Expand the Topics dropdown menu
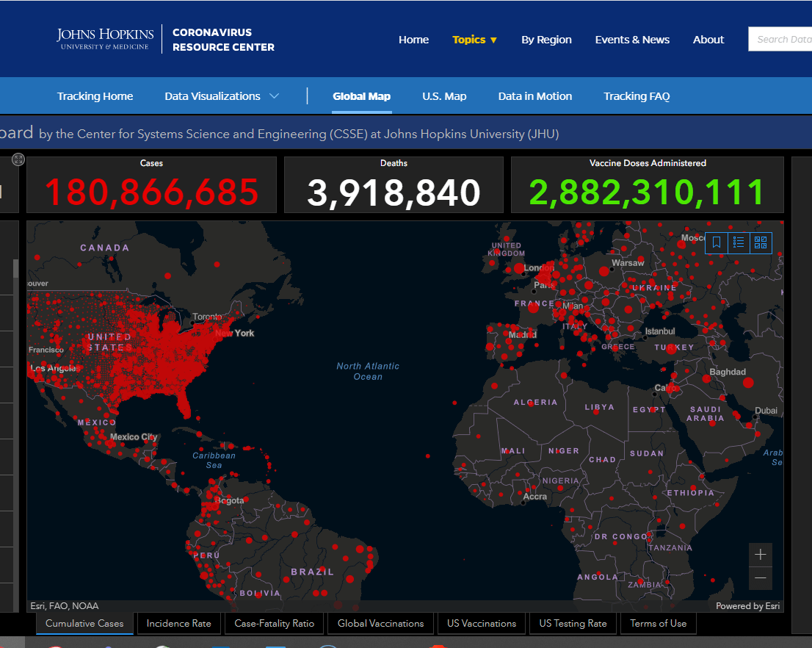Screen dimensions: 812x648 (474, 40)
